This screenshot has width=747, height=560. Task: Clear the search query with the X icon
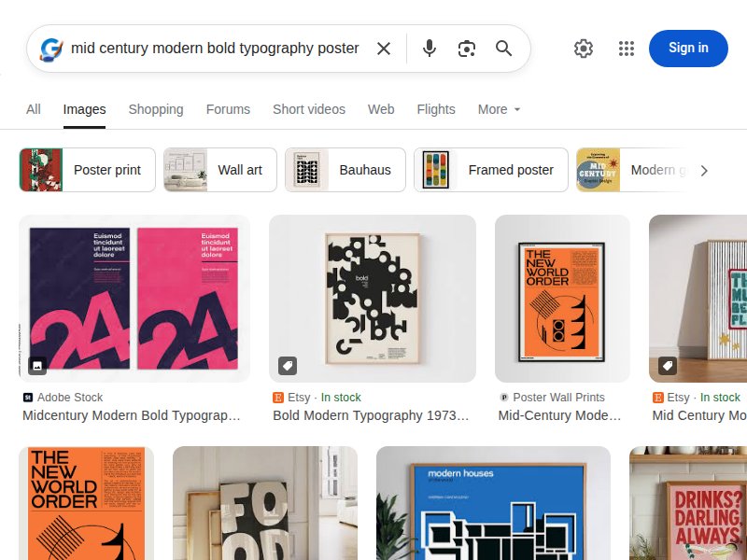tap(384, 49)
